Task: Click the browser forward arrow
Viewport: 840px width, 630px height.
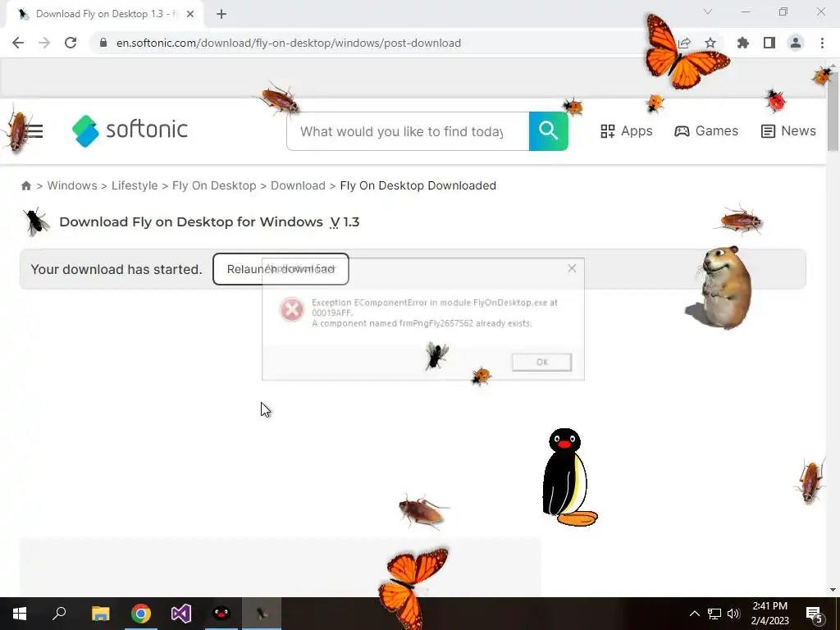Action: [44, 43]
